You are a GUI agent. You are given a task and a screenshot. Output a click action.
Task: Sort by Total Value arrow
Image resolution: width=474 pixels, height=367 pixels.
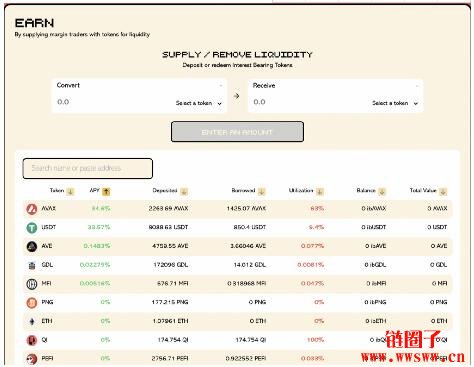click(x=443, y=191)
